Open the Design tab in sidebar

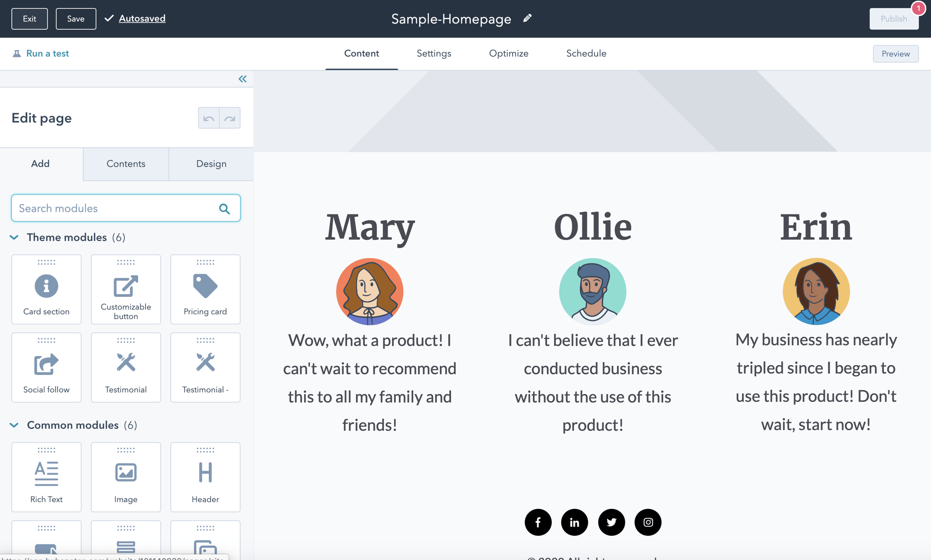pyautogui.click(x=211, y=164)
